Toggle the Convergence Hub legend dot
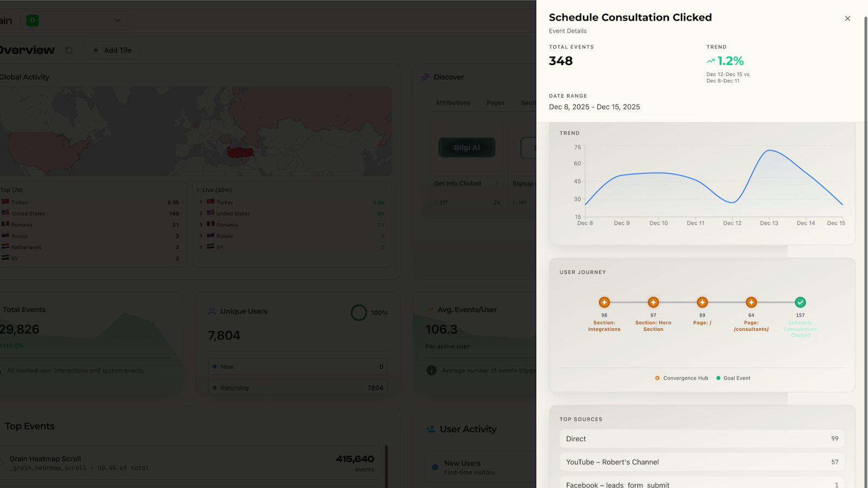This screenshot has height=488, width=868. 657,378
